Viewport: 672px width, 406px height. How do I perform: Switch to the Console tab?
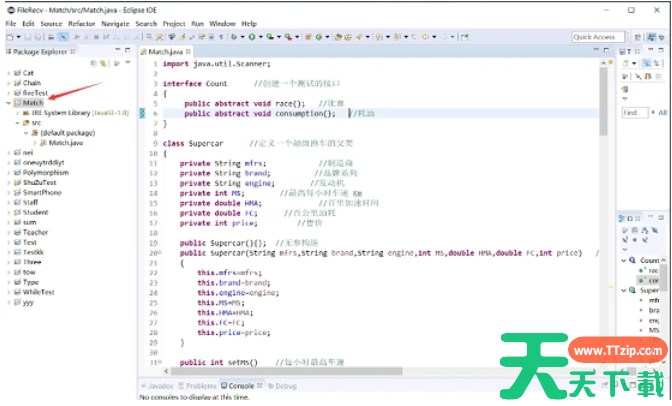pos(241,385)
